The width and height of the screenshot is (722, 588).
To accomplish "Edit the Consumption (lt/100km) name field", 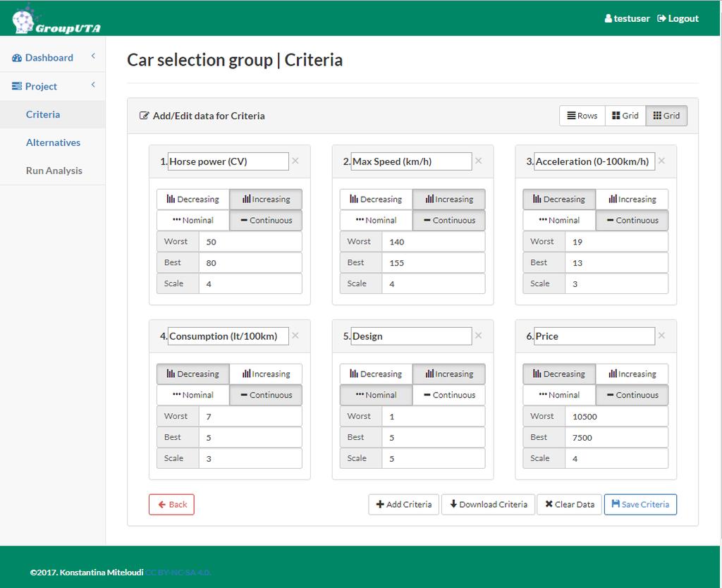I will coord(228,336).
